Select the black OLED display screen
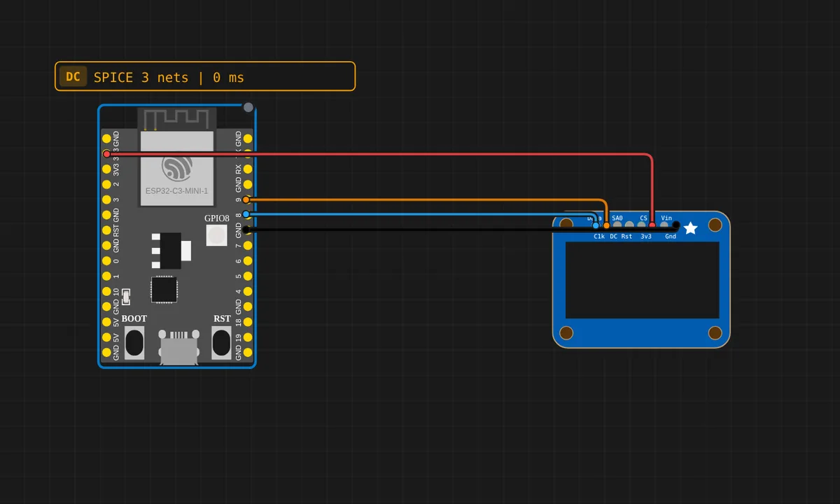Viewport: 840px width, 504px height. pyautogui.click(x=643, y=280)
